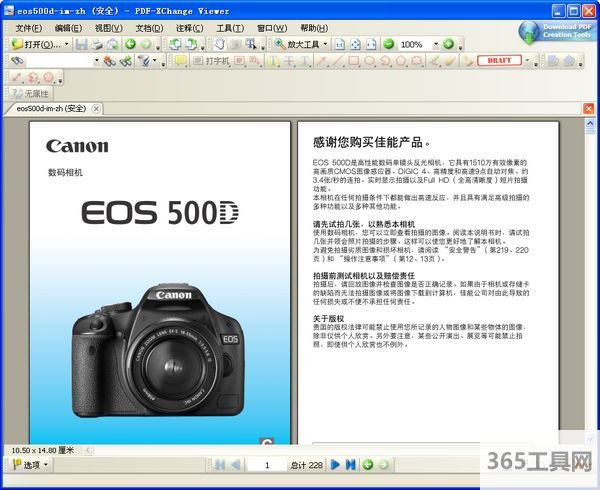Select the Callout tool

[254, 61]
